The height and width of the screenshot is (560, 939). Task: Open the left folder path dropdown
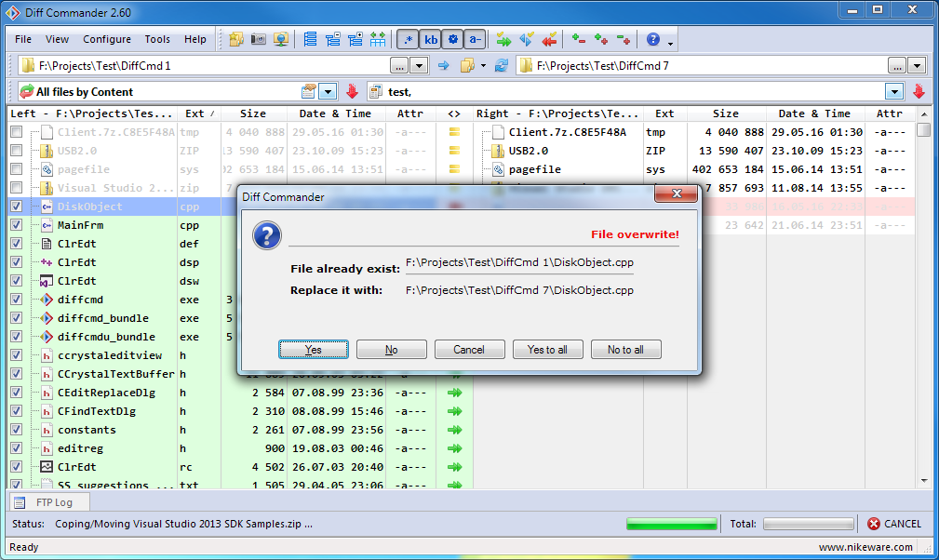[x=420, y=65]
